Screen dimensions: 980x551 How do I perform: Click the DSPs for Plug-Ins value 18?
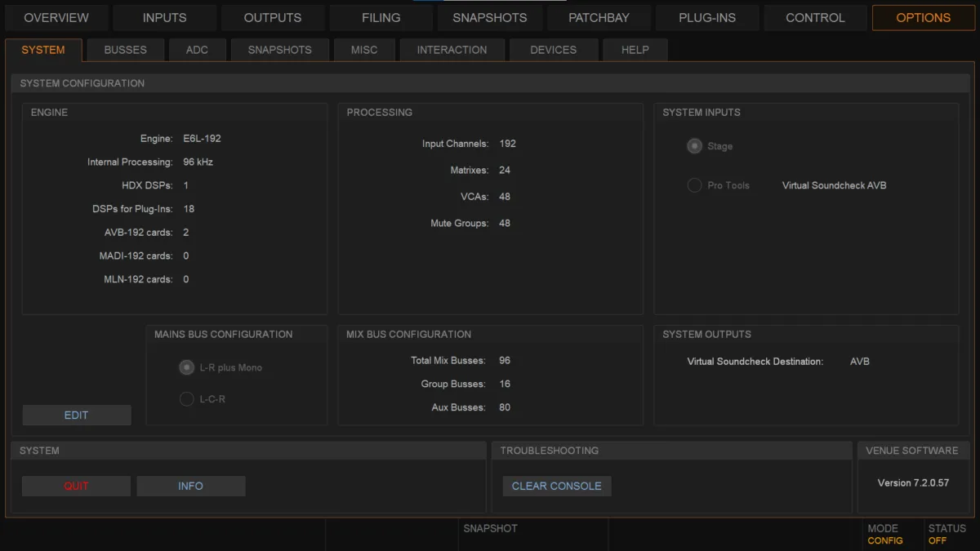click(x=189, y=209)
